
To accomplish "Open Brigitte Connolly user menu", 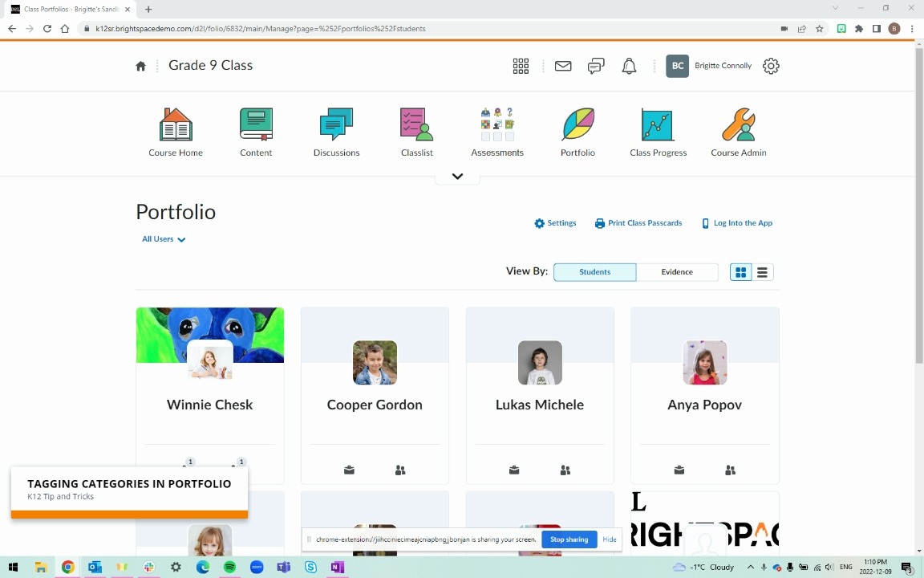I will coord(709,66).
